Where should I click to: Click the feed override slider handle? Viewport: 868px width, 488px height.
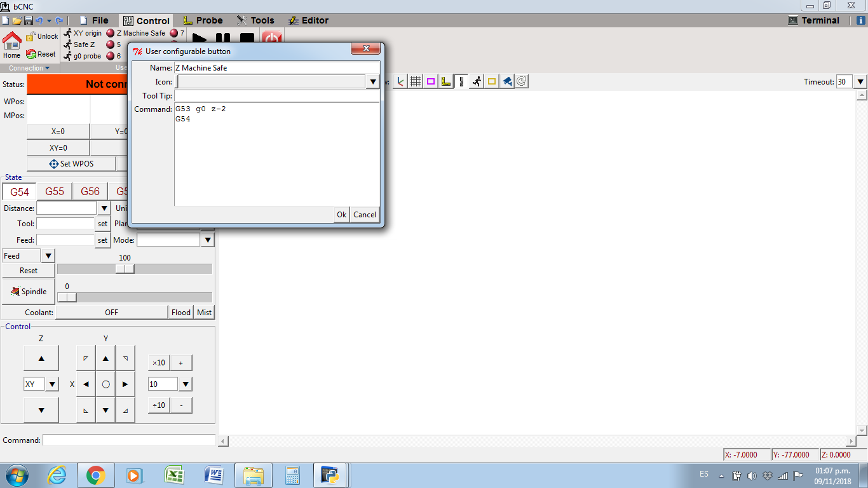point(125,269)
